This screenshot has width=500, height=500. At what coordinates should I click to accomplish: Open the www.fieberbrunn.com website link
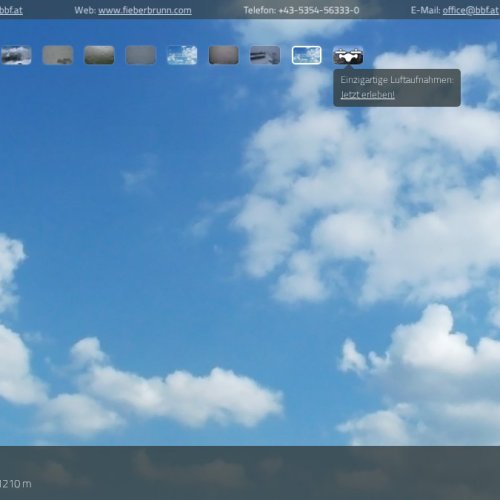145,10
